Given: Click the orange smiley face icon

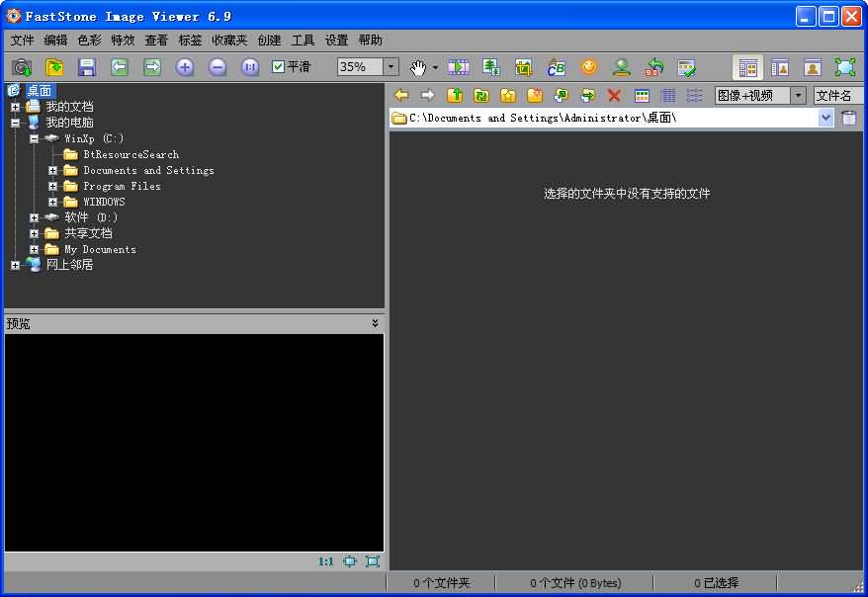Looking at the screenshot, I should point(589,67).
